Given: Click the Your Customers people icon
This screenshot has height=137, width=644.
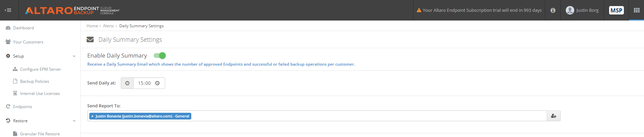Looking at the screenshot, I should pyautogui.click(x=8, y=42).
